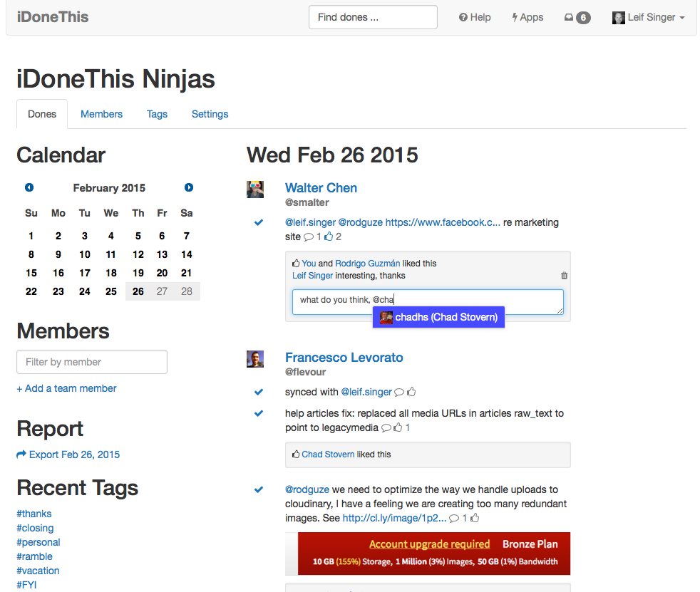Toggle checkmark on cloudinary uploads done
The height and width of the screenshot is (592, 700).
point(259,489)
